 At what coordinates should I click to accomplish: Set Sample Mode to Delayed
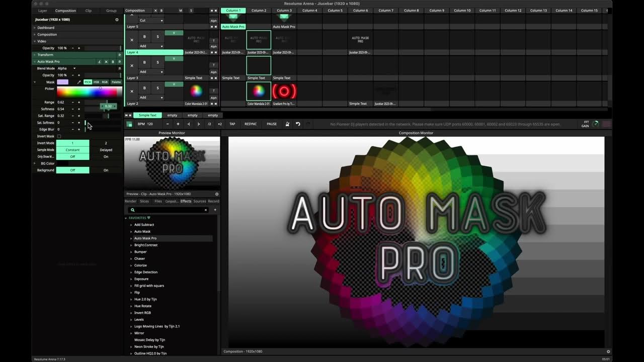point(106,150)
